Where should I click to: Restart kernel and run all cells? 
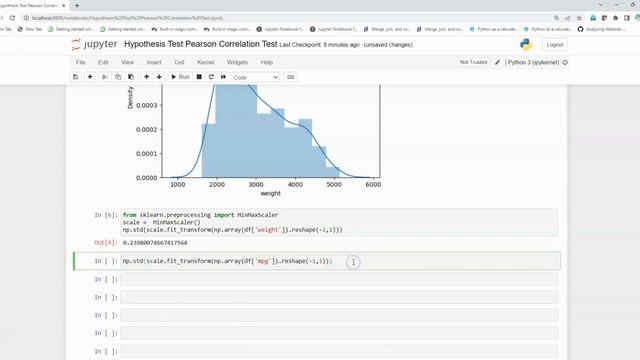click(x=223, y=77)
